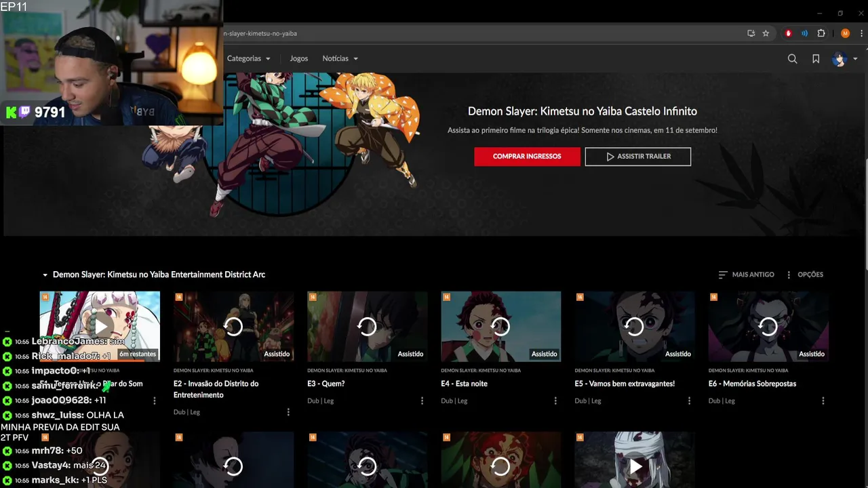
Task: Click the COMPRAR INGRESSOS button
Action: point(527,157)
